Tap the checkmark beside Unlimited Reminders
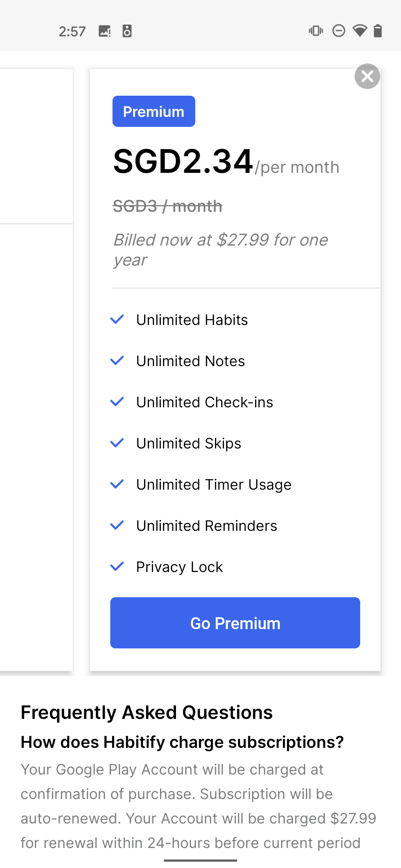 point(117,525)
